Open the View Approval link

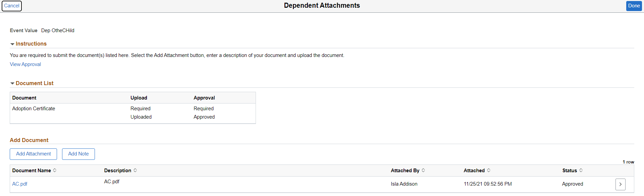pos(25,64)
